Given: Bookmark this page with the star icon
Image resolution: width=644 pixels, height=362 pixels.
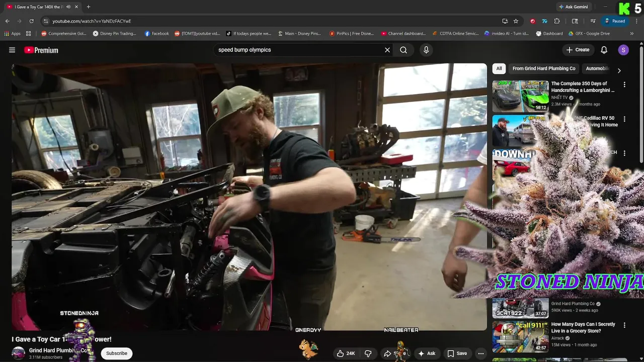Looking at the screenshot, I should 516,21.
